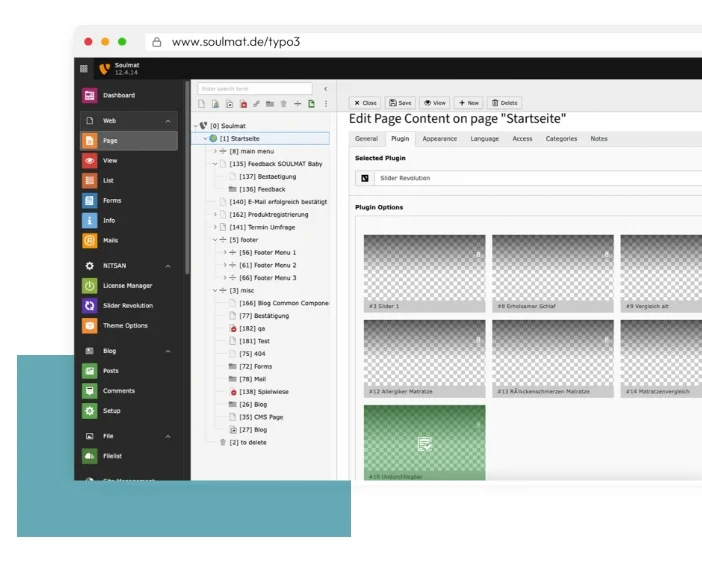Collapse the misc folder in page tree
Viewport: 702px width, 579px height.
tap(214, 290)
